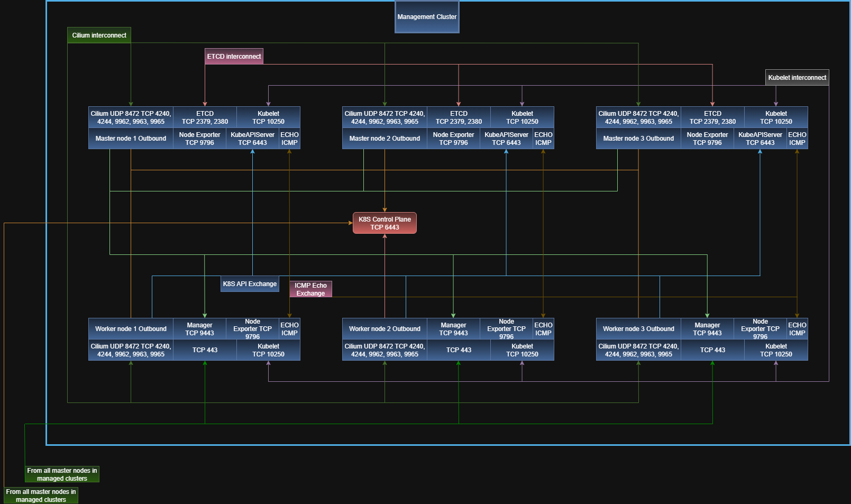
Task: Select Master node 2's ETCD TCP 2379 cell
Action: [459, 117]
